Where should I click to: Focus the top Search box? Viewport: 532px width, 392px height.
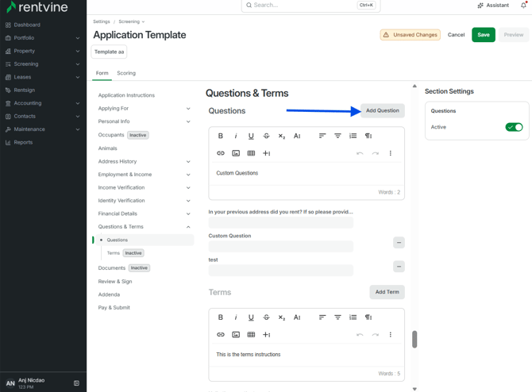coord(310,5)
